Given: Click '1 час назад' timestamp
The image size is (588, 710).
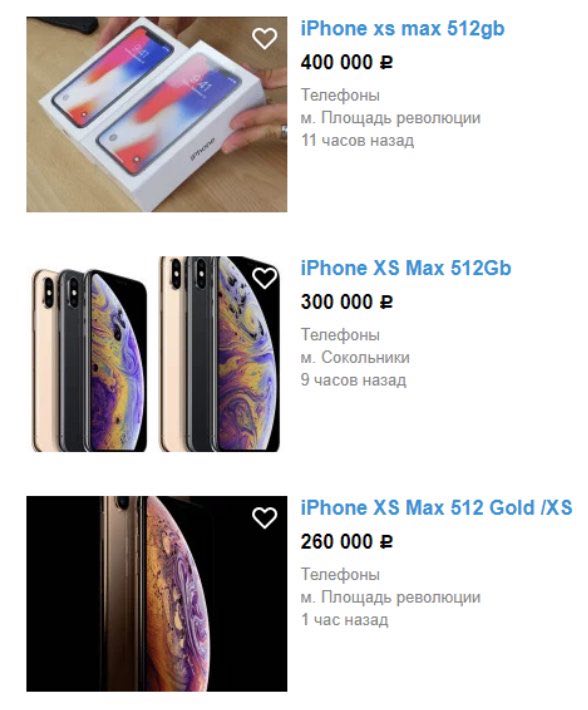Looking at the screenshot, I should tap(345, 619).
